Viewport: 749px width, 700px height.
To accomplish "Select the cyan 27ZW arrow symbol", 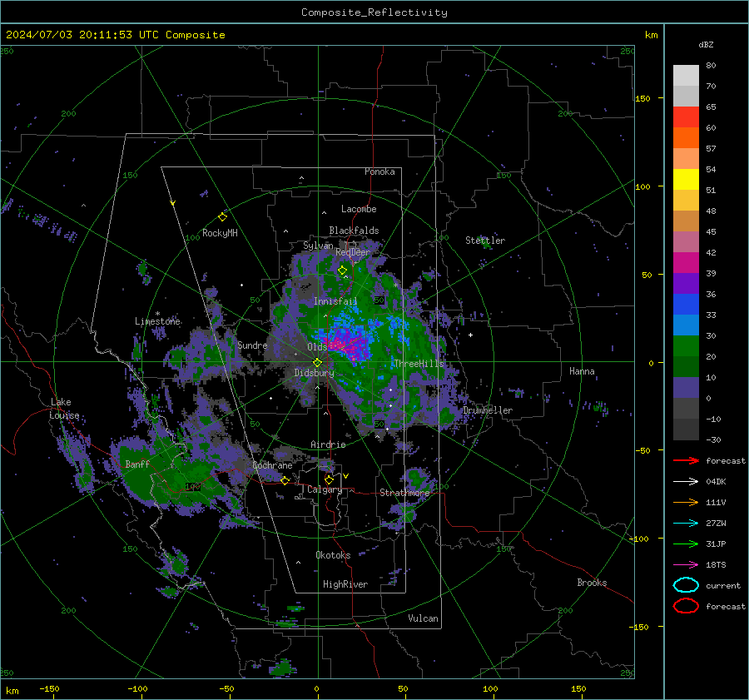I will (686, 524).
